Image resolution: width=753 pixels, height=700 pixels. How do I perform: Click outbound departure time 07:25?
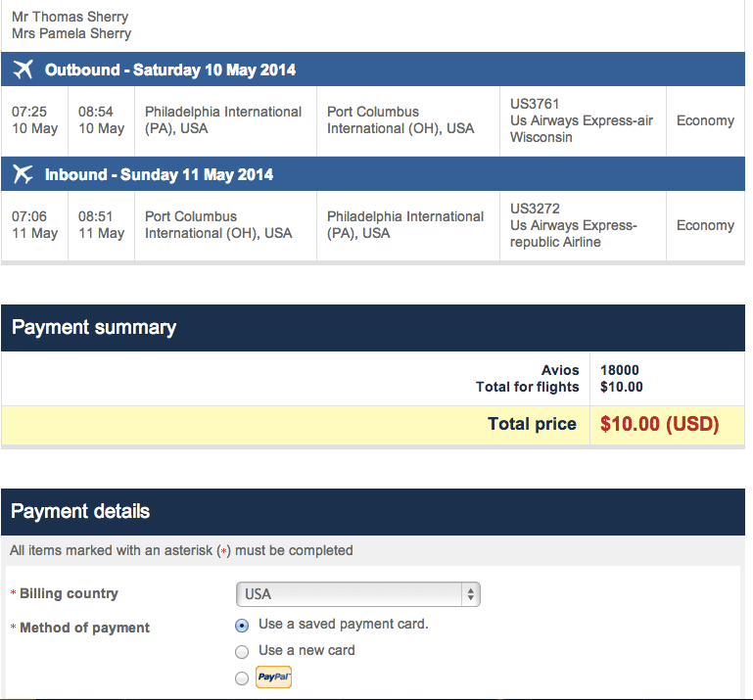coord(29,112)
